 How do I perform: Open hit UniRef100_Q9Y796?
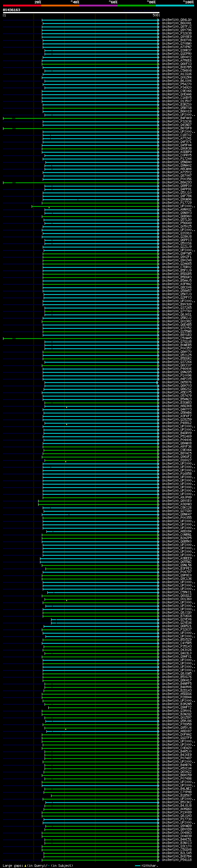pyautogui.click(x=176, y=30)
